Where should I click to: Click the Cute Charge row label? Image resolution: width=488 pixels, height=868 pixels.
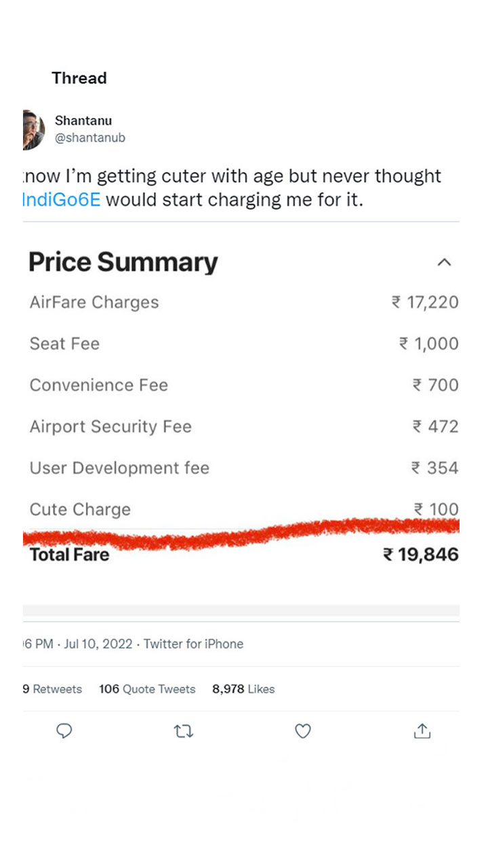click(80, 509)
